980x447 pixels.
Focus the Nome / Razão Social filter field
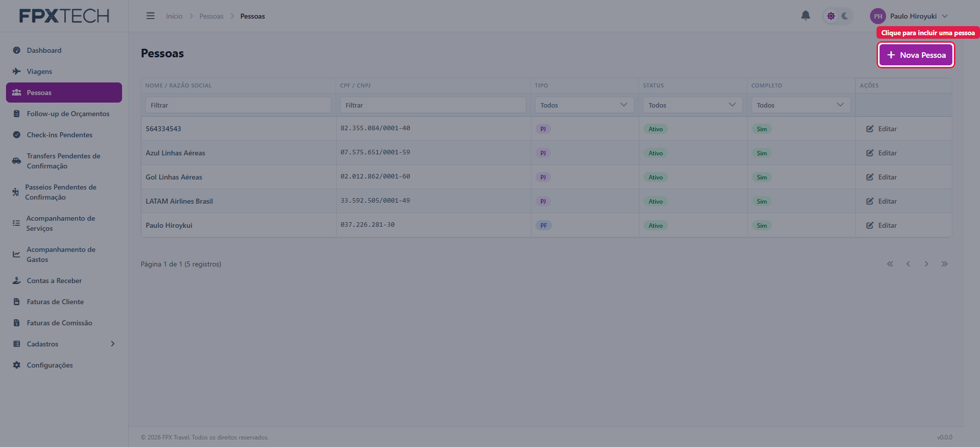(x=238, y=105)
